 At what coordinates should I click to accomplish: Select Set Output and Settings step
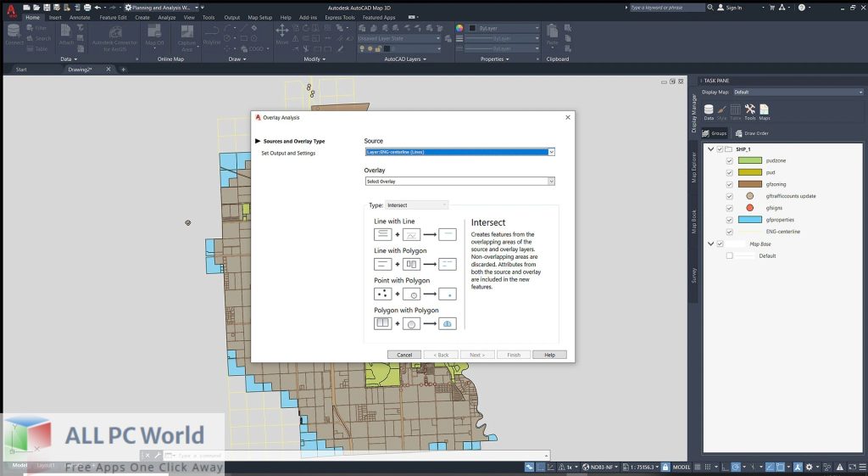(x=288, y=153)
